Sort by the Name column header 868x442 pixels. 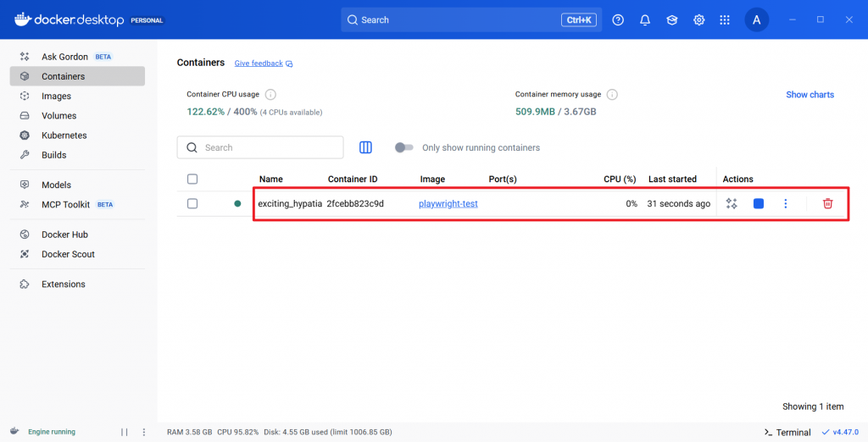(x=270, y=180)
